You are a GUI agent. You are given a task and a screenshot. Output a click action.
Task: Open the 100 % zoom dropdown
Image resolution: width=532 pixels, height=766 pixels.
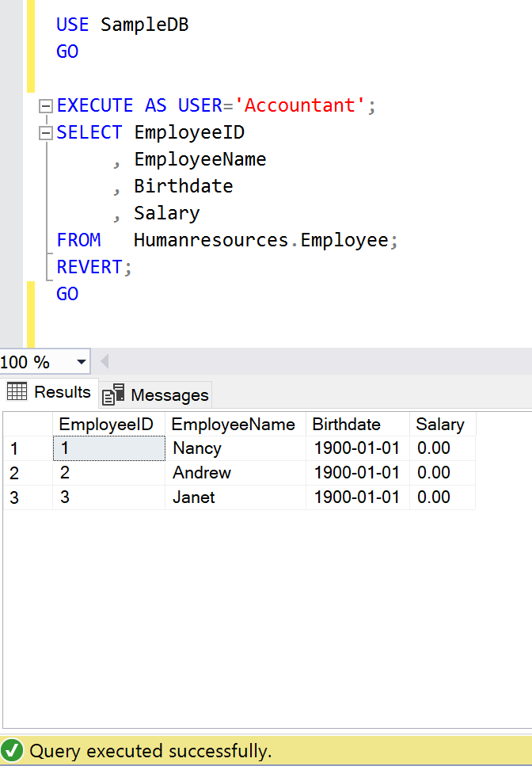point(81,363)
